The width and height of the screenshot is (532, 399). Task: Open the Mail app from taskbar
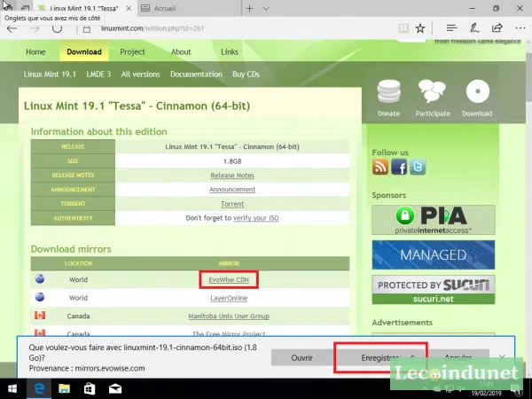115,389
